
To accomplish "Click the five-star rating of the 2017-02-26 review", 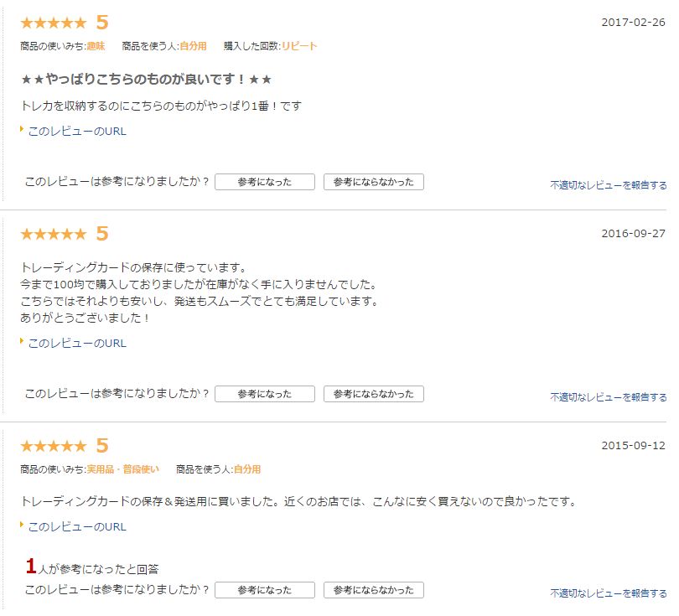I will pyautogui.click(x=53, y=23).
